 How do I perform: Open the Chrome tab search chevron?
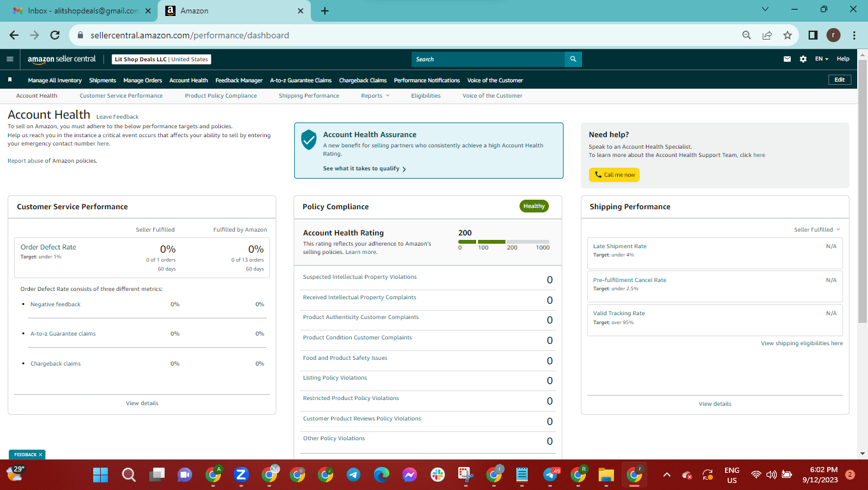pos(767,10)
